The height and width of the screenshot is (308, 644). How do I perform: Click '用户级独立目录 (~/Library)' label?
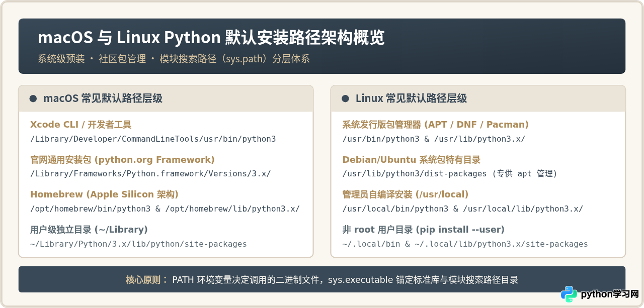click(x=89, y=230)
